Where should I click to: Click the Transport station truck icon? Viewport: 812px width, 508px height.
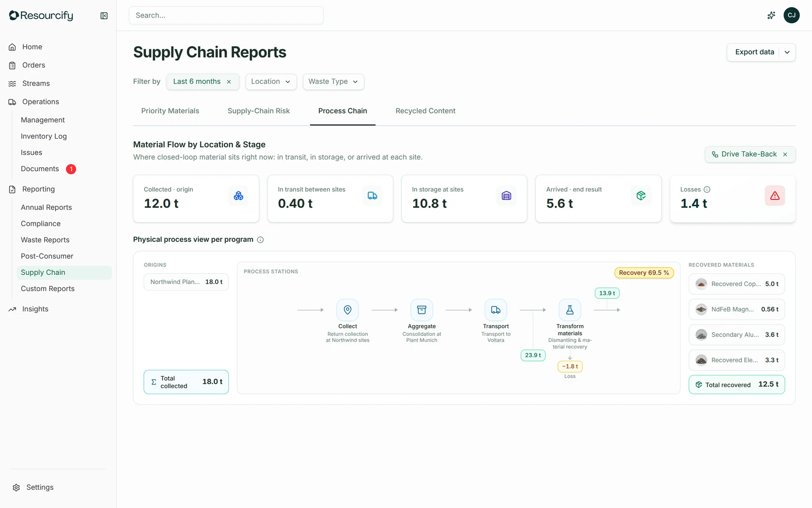point(496,310)
